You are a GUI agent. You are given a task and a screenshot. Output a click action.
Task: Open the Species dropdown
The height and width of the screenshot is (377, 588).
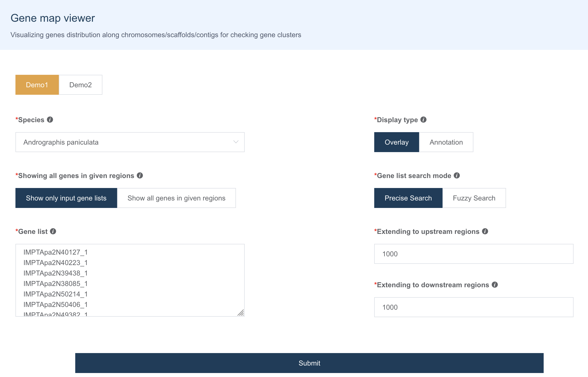pyautogui.click(x=130, y=142)
